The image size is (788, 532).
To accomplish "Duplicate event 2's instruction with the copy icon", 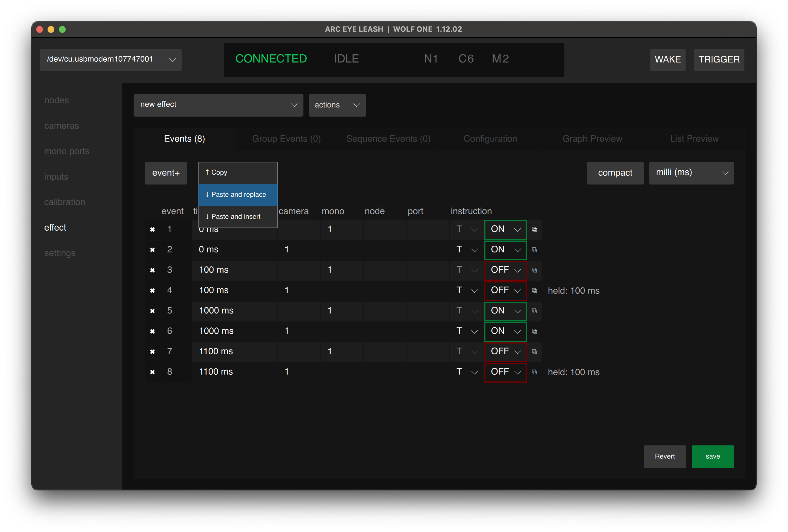I will (535, 250).
